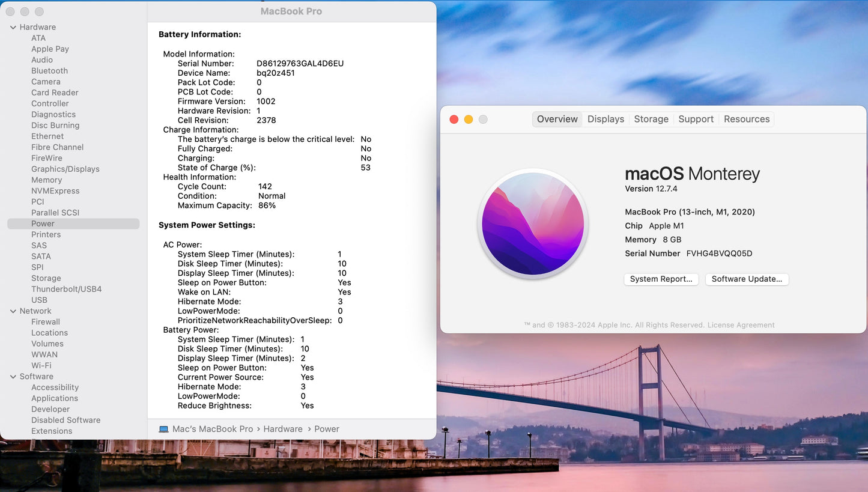Open Applications under Software
Viewport: 868px width, 492px height.
[x=55, y=398]
